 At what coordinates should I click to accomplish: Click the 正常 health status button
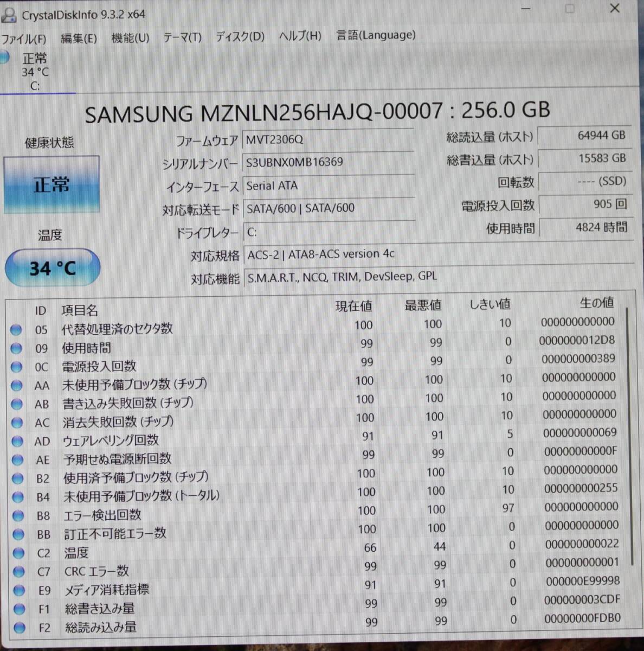tap(52, 184)
